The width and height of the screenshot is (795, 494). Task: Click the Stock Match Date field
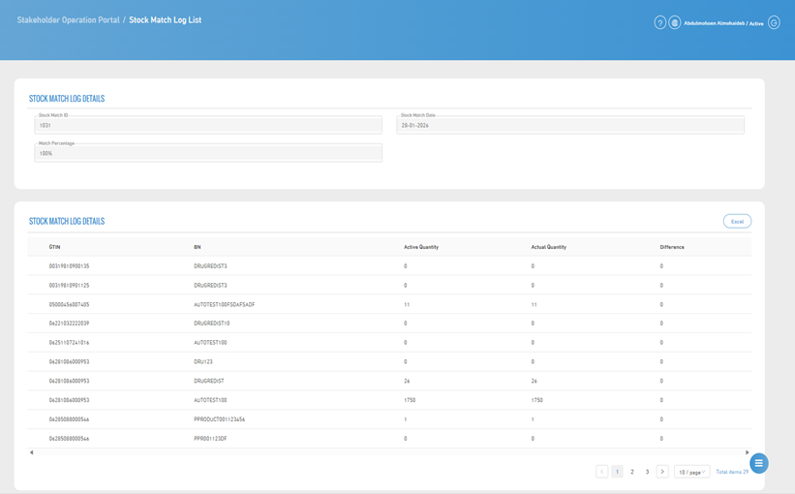point(570,126)
